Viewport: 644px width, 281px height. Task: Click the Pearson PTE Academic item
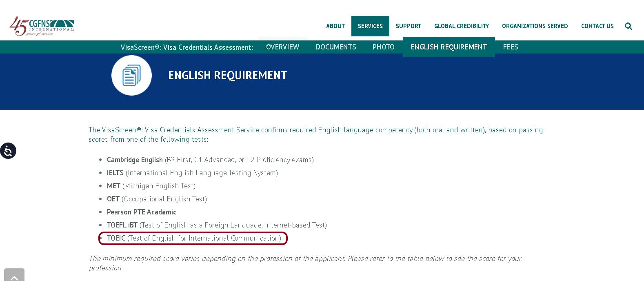(x=142, y=212)
